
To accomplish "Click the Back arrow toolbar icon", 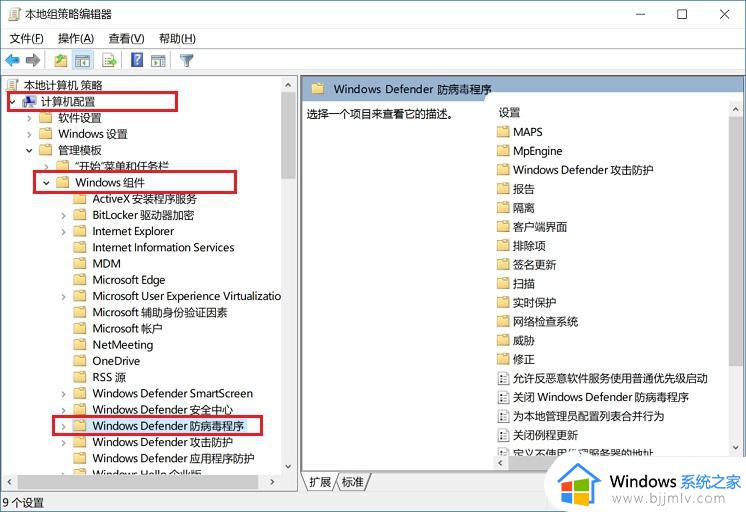I will 12,60.
